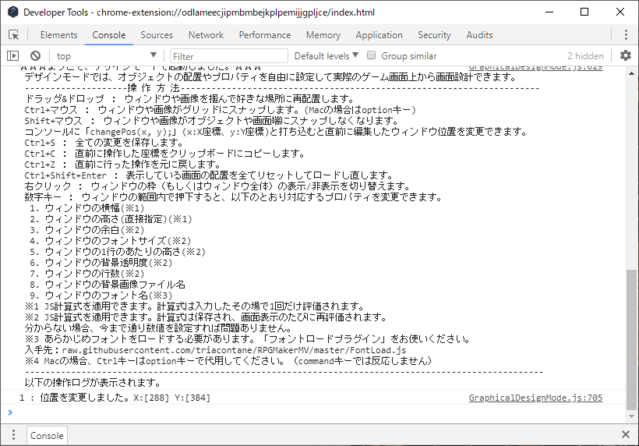The image size is (639, 446).
Task: Open GraphicalDesignMode.js:705 source link
Action: [x=535, y=397]
